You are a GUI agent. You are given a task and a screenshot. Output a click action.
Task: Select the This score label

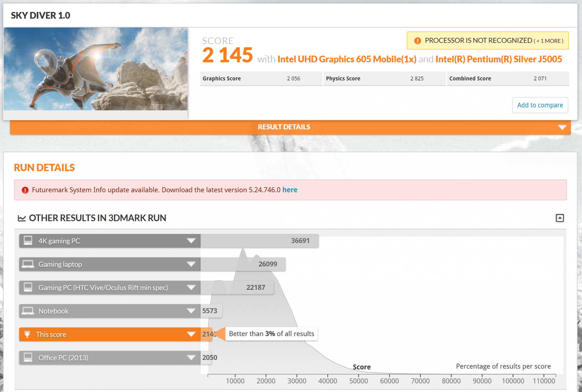[51, 334]
